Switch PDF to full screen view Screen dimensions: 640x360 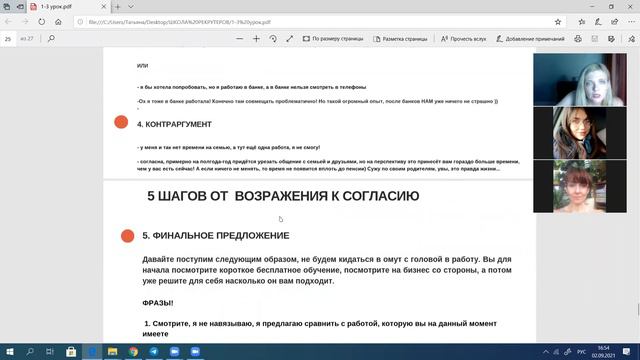click(290, 39)
